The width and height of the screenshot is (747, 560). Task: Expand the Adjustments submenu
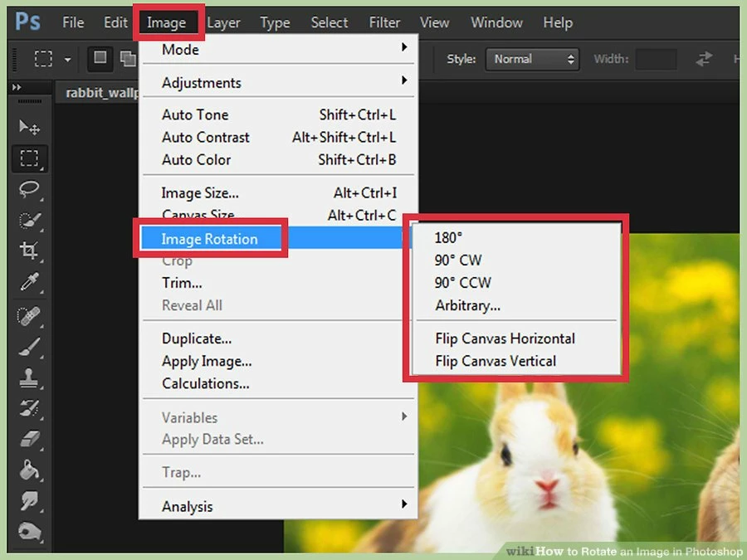(x=279, y=82)
